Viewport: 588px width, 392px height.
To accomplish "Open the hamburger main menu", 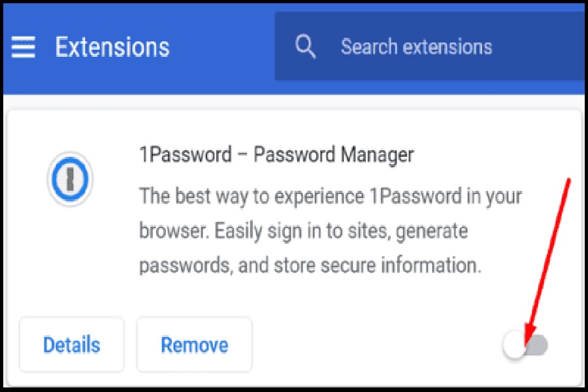I will pos(24,47).
